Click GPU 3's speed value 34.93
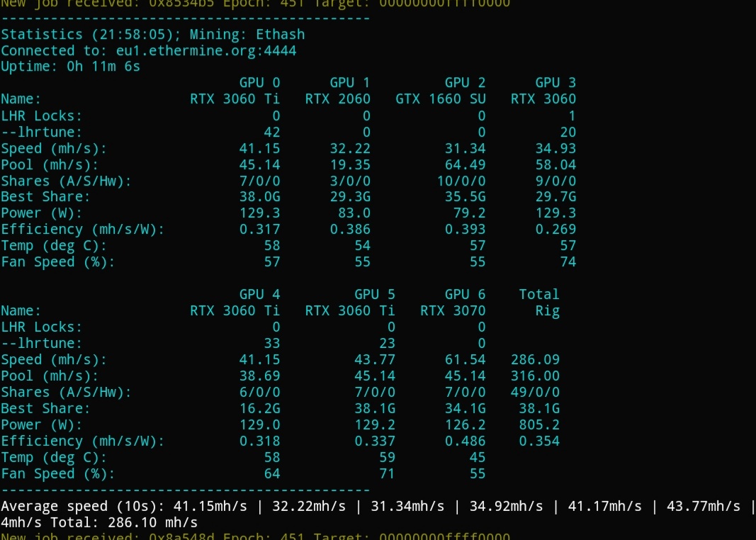Image resolution: width=756 pixels, height=540 pixels. coord(555,149)
